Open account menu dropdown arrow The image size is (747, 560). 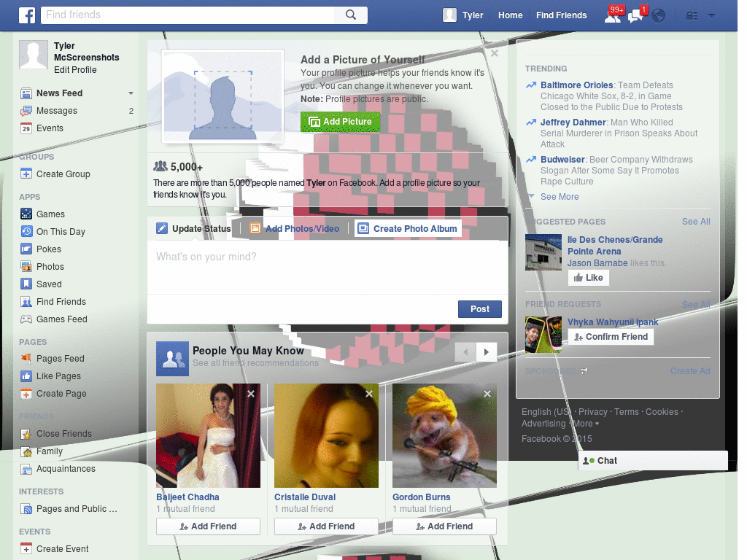[712, 16]
